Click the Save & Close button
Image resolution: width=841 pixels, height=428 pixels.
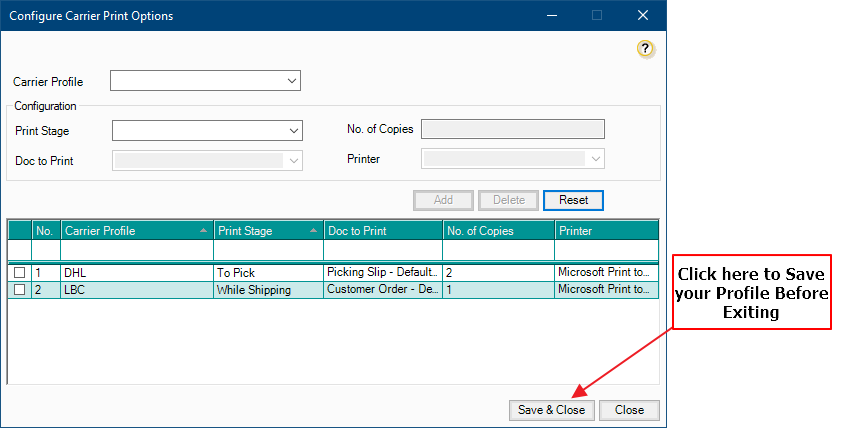[551, 410]
